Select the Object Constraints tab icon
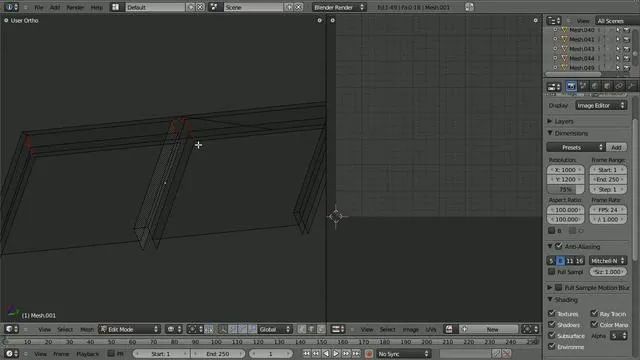This screenshot has width=640, height=360. (619, 86)
